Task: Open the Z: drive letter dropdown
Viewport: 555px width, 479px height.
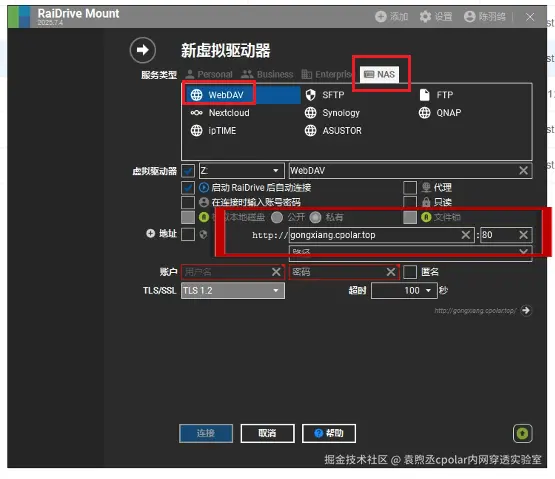Action: pyautogui.click(x=241, y=171)
